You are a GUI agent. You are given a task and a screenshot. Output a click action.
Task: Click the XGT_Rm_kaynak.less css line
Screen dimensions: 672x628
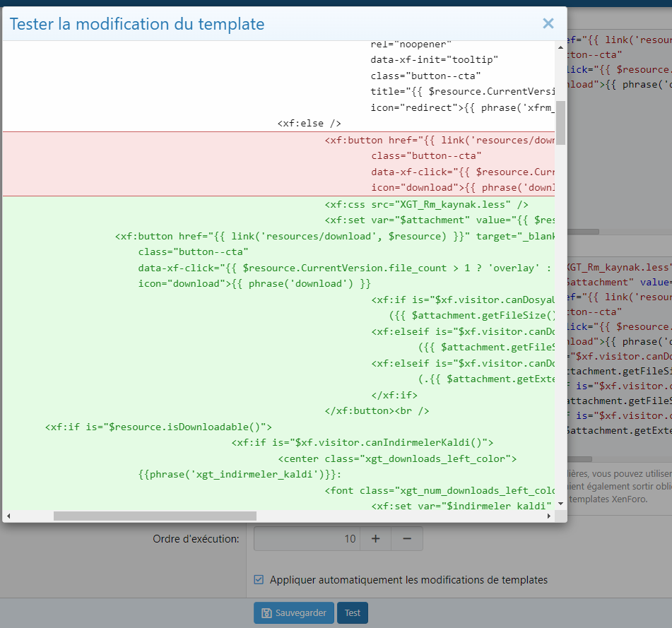(426, 204)
